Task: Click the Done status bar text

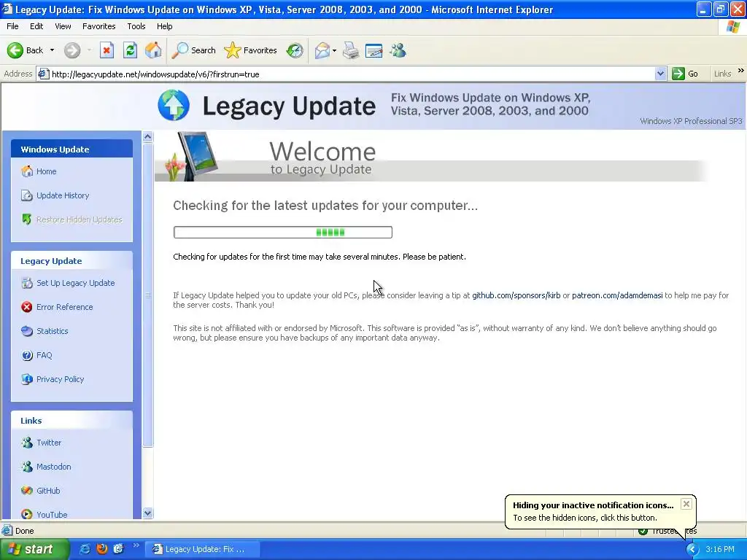Action: tap(24, 531)
